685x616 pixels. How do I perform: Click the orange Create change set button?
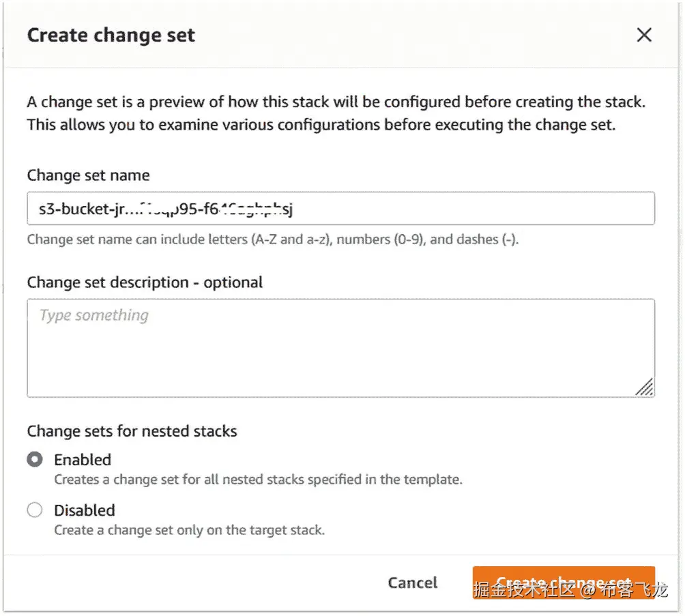click(563, 583)
